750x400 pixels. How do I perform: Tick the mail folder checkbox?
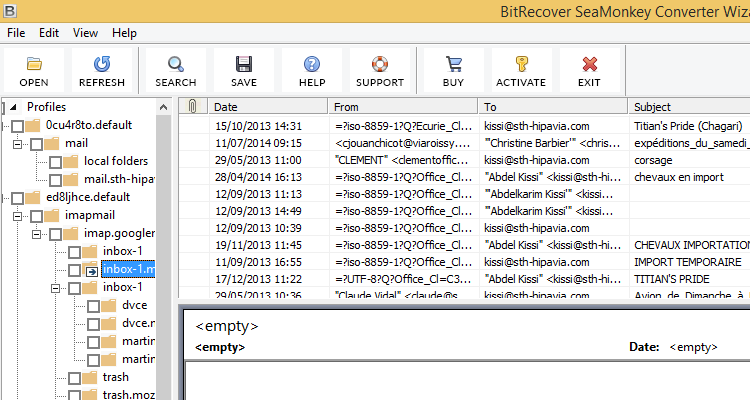click(37, 144)
